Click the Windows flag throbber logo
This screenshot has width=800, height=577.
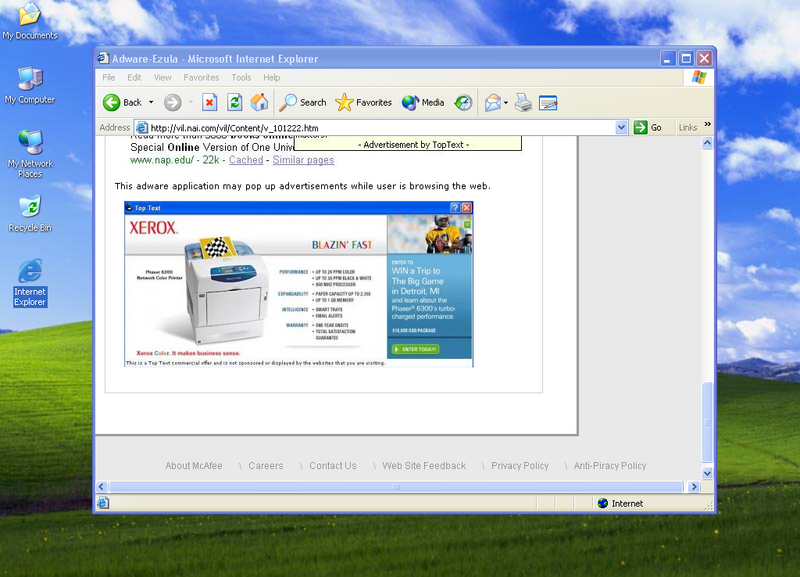tap(699, 78)
